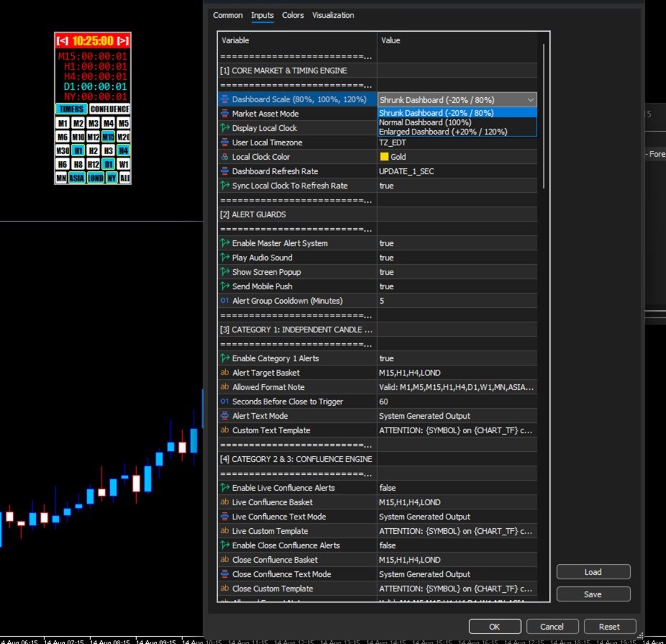Image resolution: width=666 pixels, height=644 pixels.
Task: Click the boolean icon beside Enable Live Confluence Alerts
Action: click(225, 488)
